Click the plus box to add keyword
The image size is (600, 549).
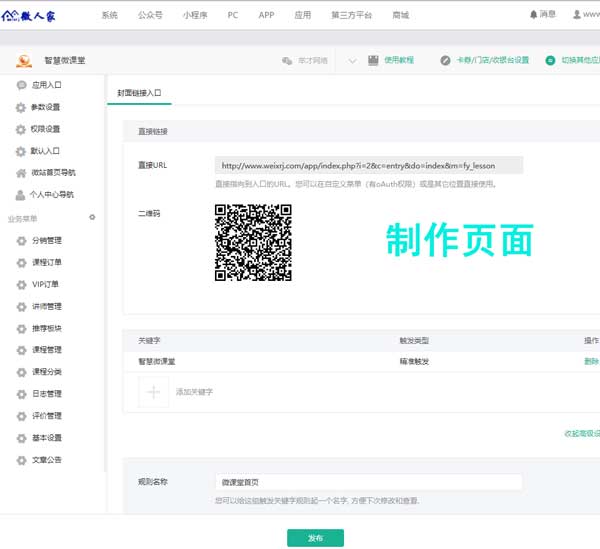(x=153, y=392)
